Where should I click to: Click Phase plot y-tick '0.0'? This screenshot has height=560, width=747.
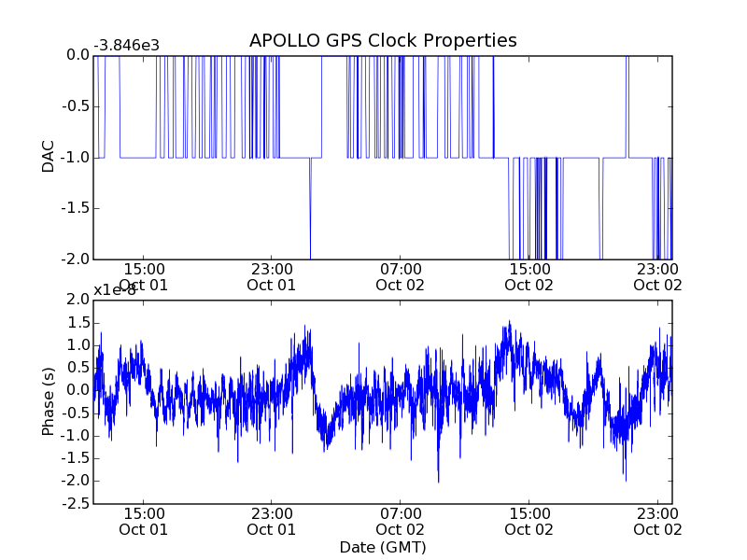(78, 390)
